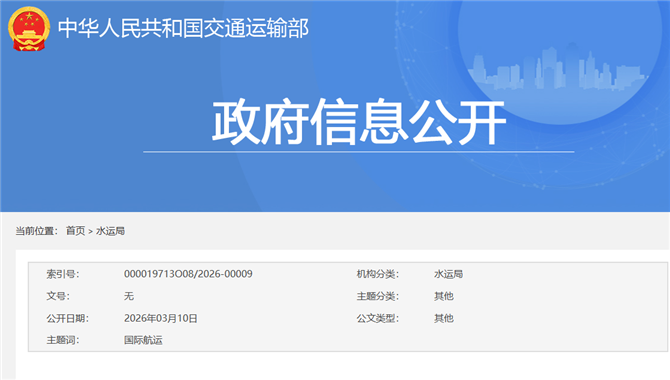Click the 主题词 label
The width and height of the screenshot is (670, 380).
[x=63, y=340]
